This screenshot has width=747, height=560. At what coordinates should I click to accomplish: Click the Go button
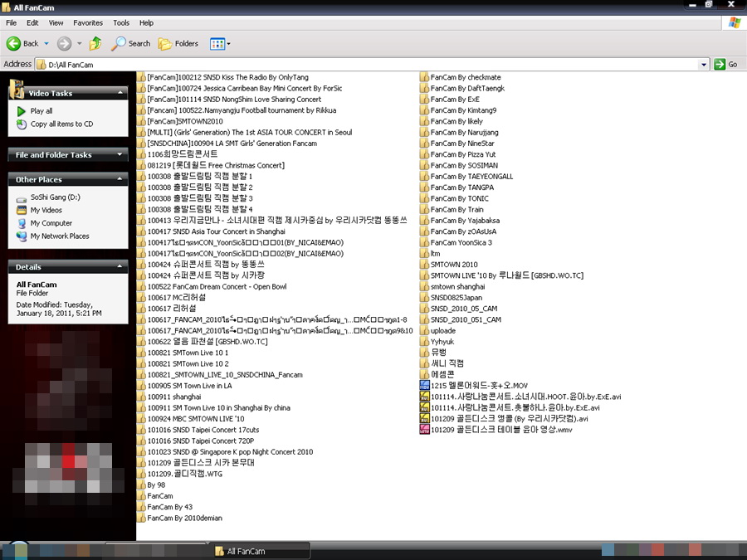[x=726, y=64]
